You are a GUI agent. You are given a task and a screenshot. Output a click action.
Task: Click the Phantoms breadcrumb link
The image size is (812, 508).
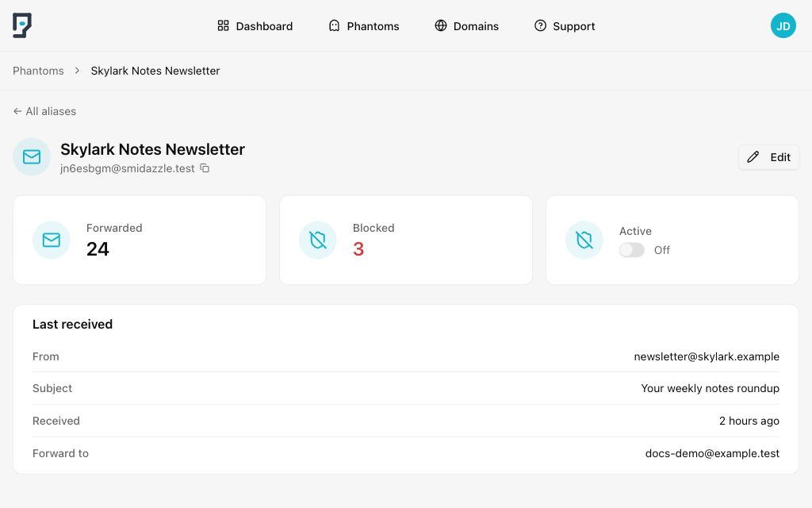point(38,71)
